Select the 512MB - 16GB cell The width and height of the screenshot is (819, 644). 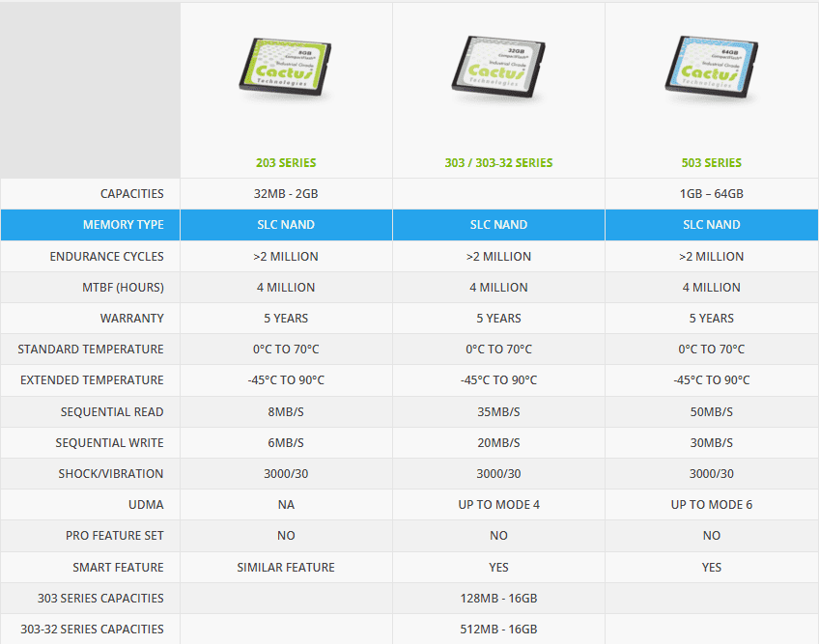(498, 629)
